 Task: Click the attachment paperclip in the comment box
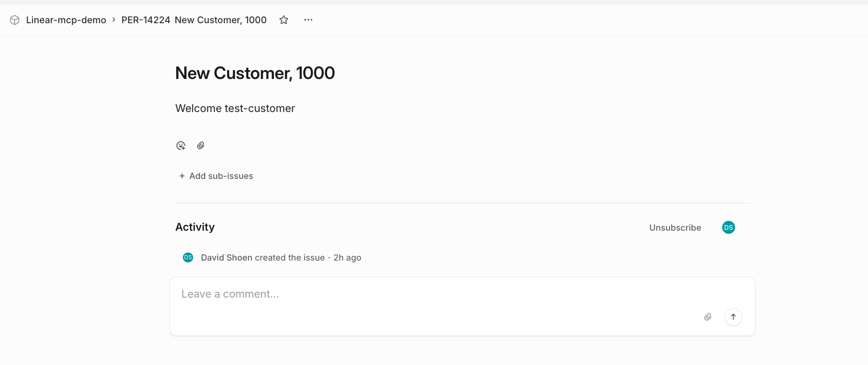[x=708, y=317]
